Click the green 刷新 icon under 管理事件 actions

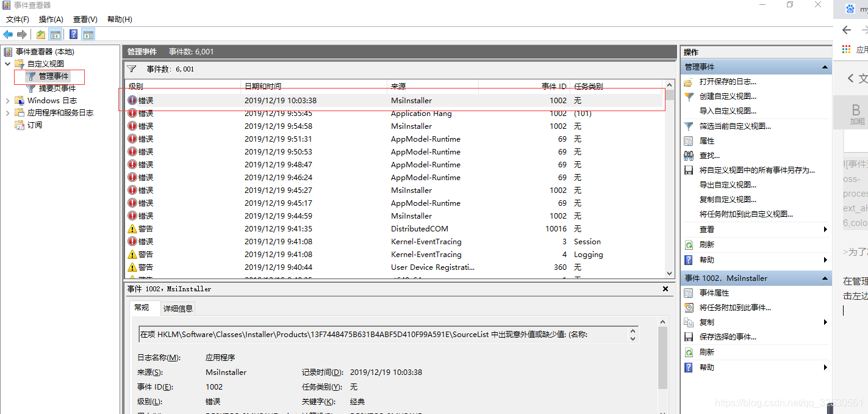pos(689,245)
